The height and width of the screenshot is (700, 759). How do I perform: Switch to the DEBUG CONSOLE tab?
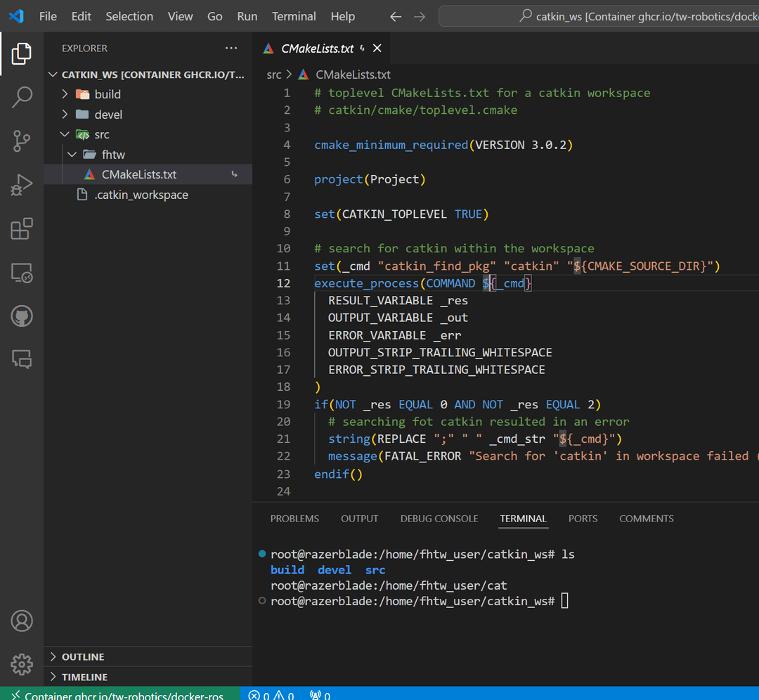pyautogui.click(x=439, y=519)
